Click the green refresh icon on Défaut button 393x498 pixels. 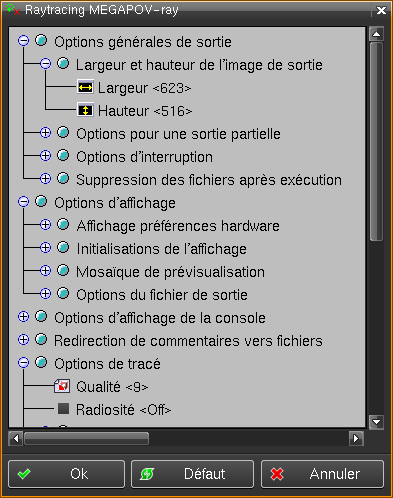(147, 474)
